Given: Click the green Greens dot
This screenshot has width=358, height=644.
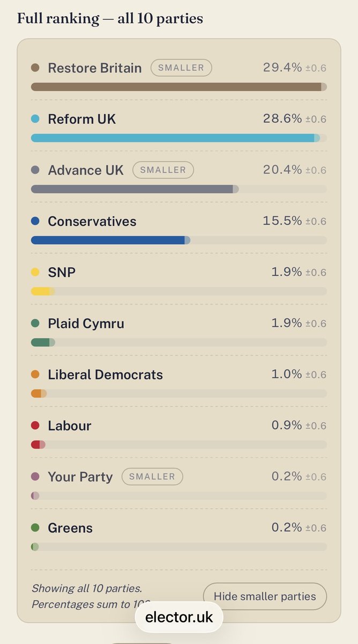Looking at the screenshot, I should [35, 528].
